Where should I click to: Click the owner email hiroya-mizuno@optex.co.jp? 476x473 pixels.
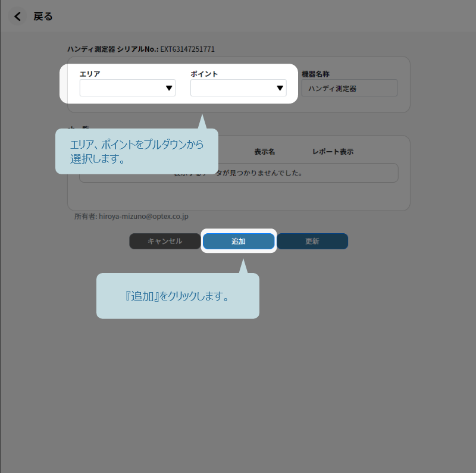coord(143,217)
